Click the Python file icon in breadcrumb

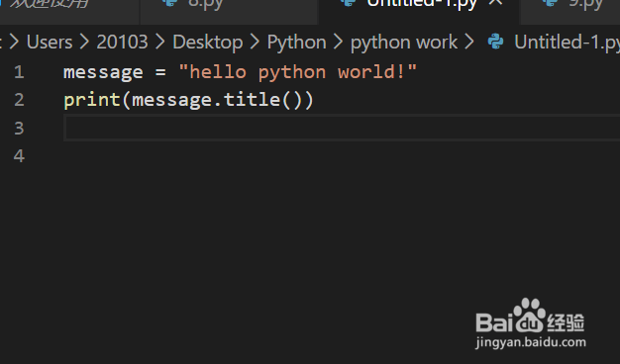tap(495, 42)
